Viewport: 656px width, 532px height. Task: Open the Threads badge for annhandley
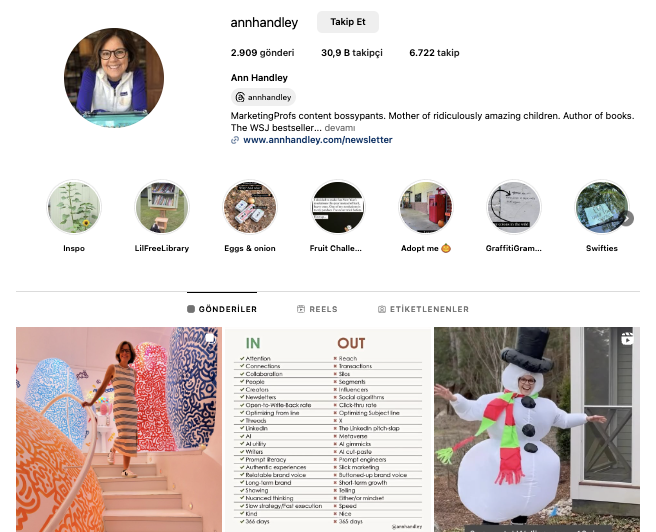pos(263,97)
